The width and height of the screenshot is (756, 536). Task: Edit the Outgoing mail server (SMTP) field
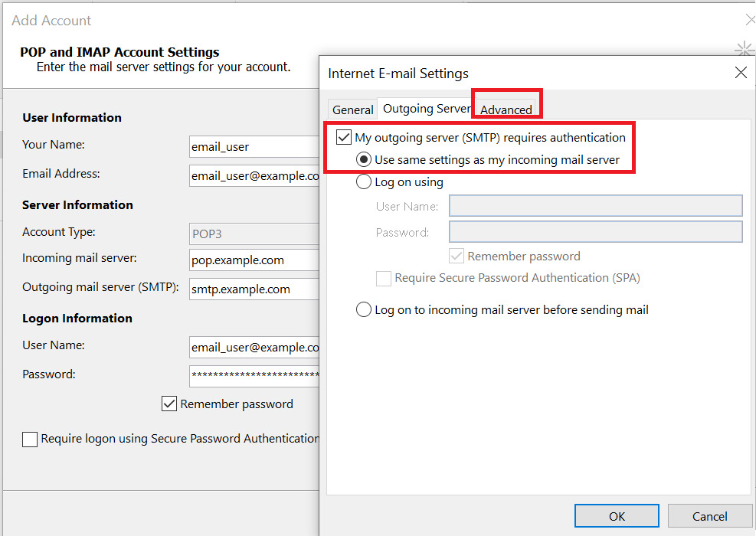tap(254, 289)
